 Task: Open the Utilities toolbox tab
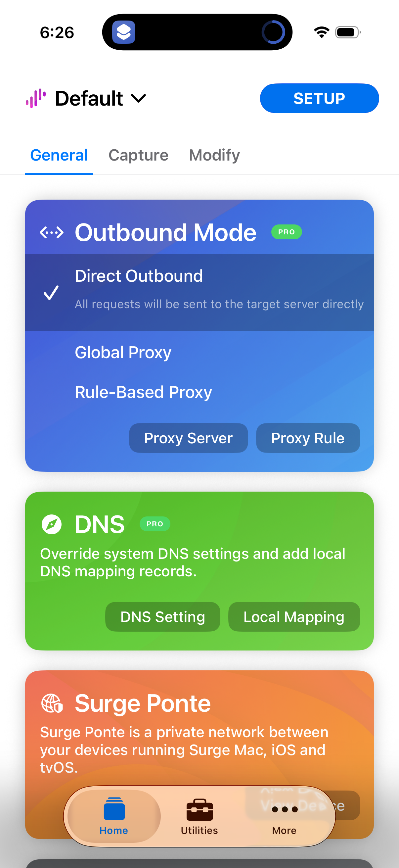coord(199,816)
